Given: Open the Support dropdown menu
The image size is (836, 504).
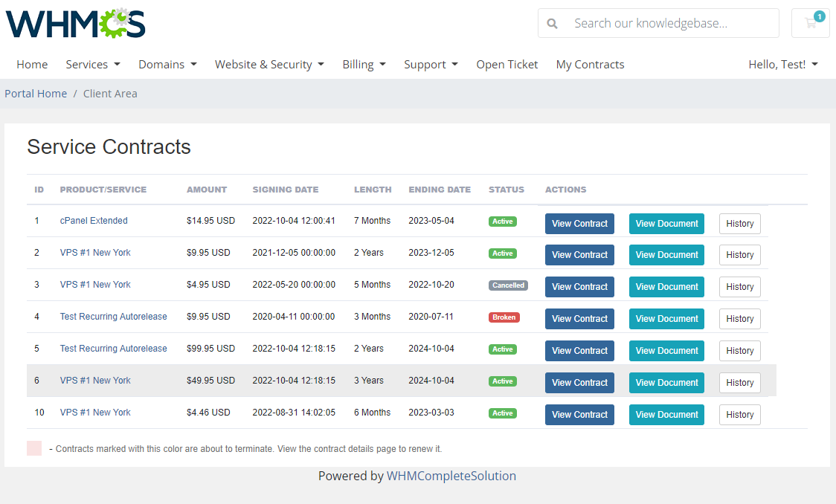Looking at the screenshot, I should [431, 65].
